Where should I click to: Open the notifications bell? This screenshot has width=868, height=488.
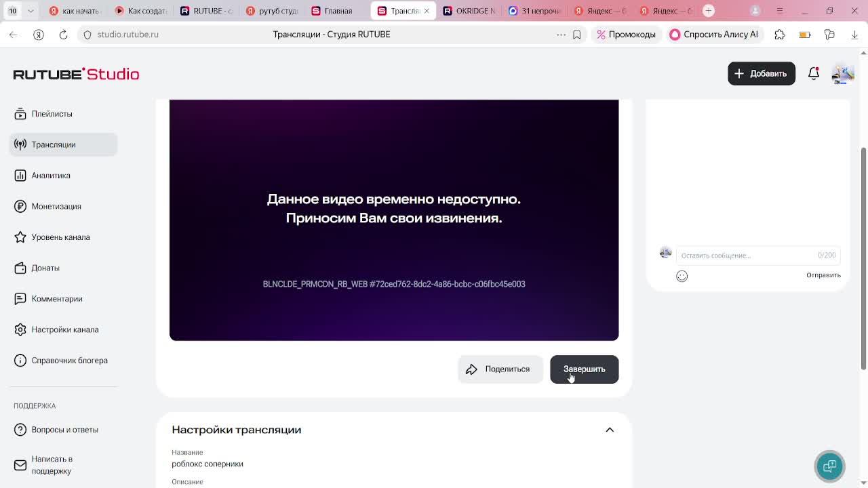click(x=814, y=73)
